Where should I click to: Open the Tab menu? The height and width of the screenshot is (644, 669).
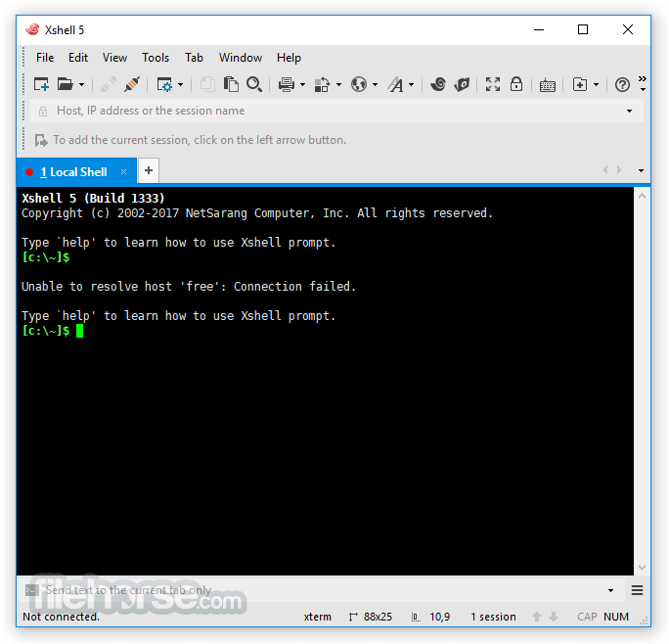point(194,58)
